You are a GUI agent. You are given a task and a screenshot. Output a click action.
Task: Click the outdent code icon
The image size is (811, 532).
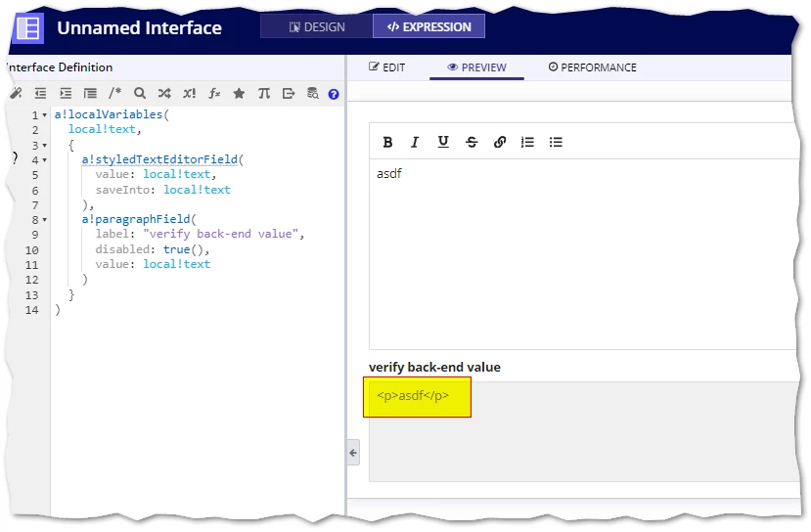[40, 94]
